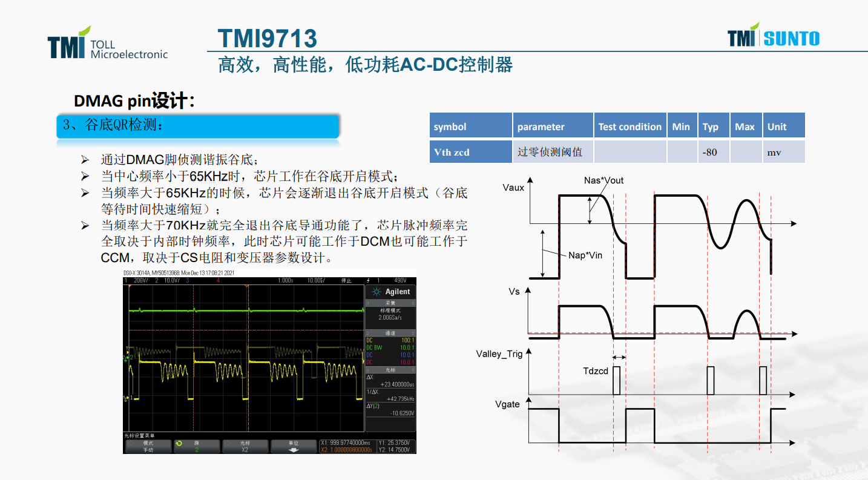This screenshot has height=480, width=868.
Task: Click the Nas*Vout annotation
Action: point(604,180)
